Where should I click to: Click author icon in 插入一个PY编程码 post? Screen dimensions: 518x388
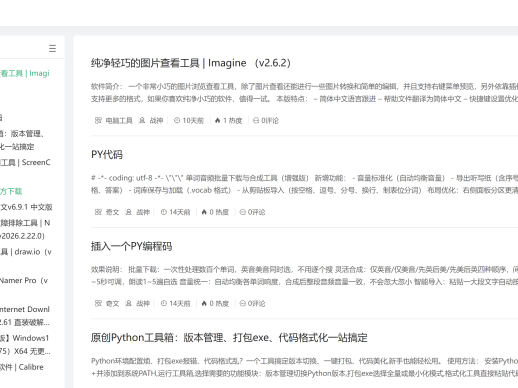pyautogui.click(x=129, y=303)
